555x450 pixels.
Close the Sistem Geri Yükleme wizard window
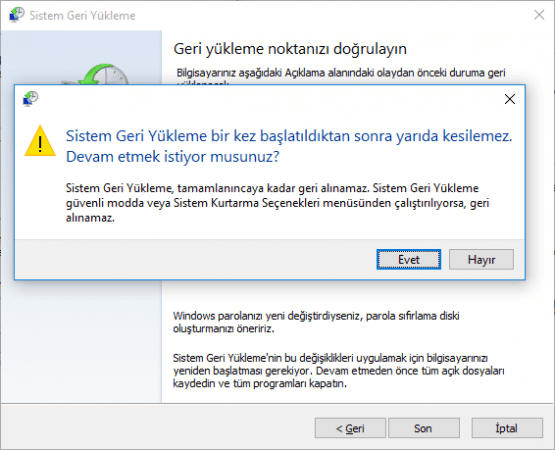click(539, 15)
